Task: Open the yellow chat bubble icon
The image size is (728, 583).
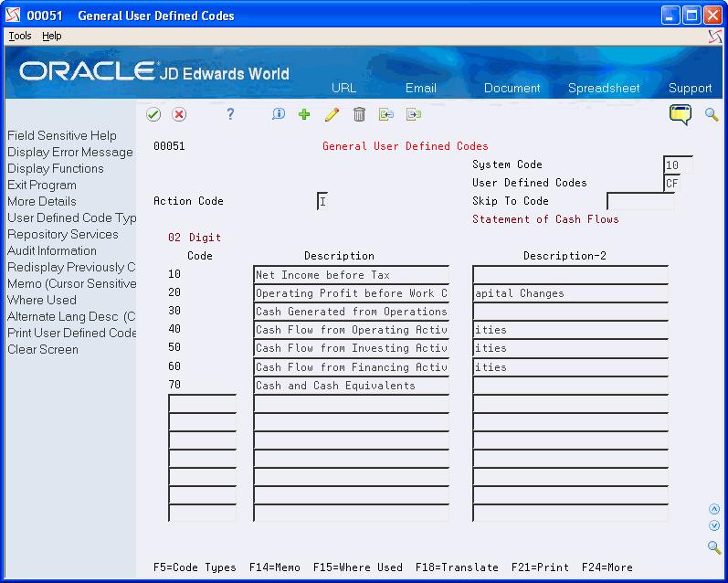Action: click(x=681, y=114)
